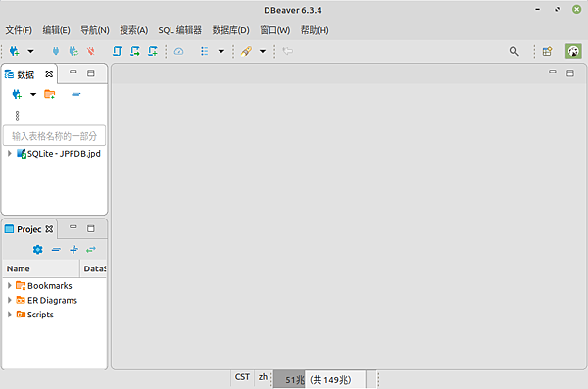Open the dashboard gauge icon in the toolbar
Viewport: 588px width, 389px height.
pos(179,51)
